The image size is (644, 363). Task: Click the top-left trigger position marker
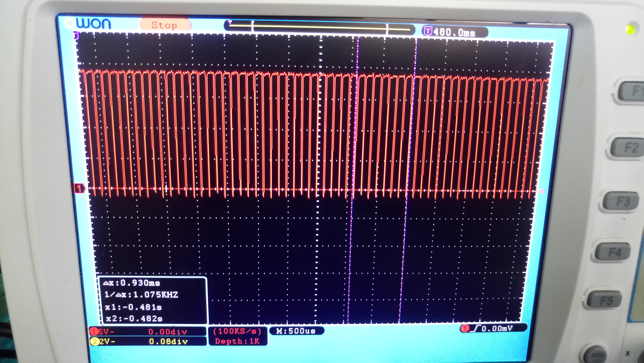pyautogui.click(x=76, y=35)
